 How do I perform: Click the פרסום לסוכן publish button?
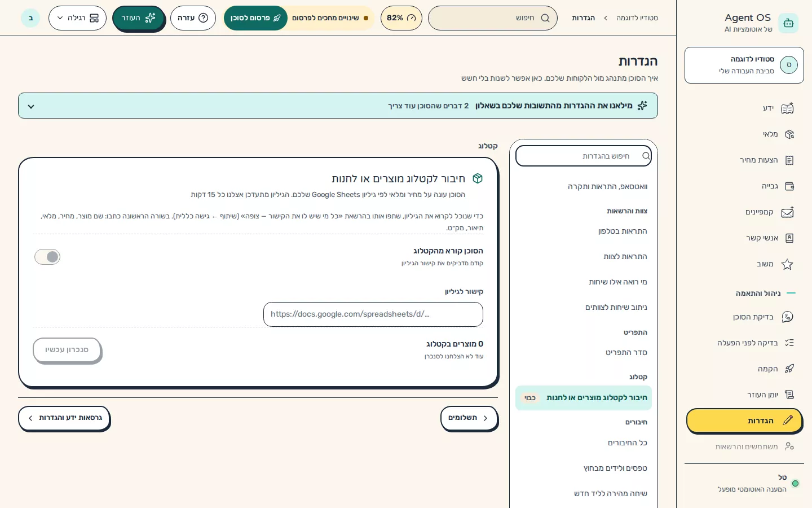tap(255, 18)
